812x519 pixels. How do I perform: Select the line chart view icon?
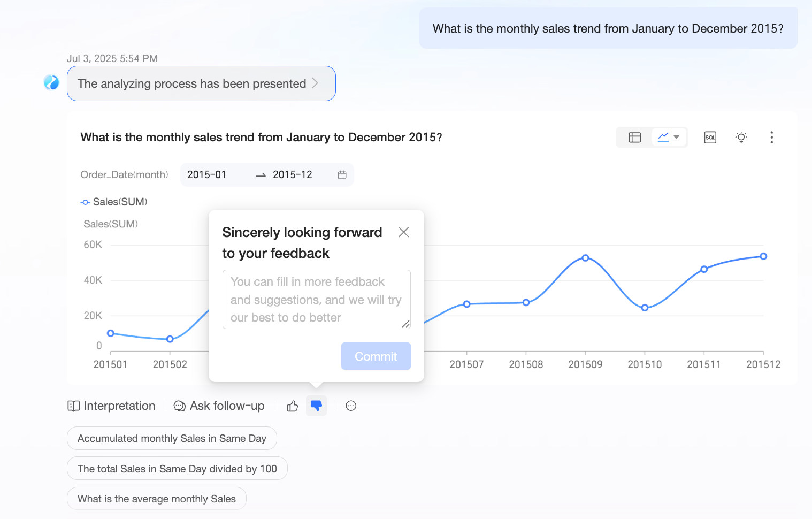click(663, 138)
